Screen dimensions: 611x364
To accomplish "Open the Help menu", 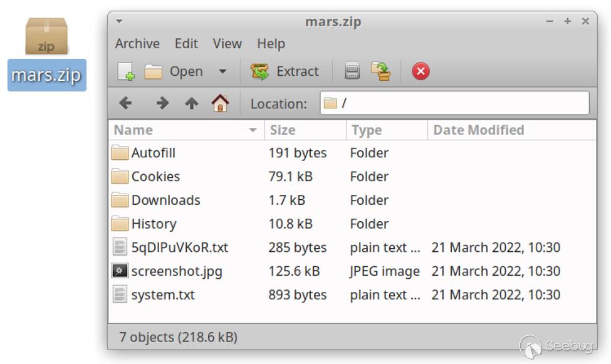I will [x=271, y=44].
